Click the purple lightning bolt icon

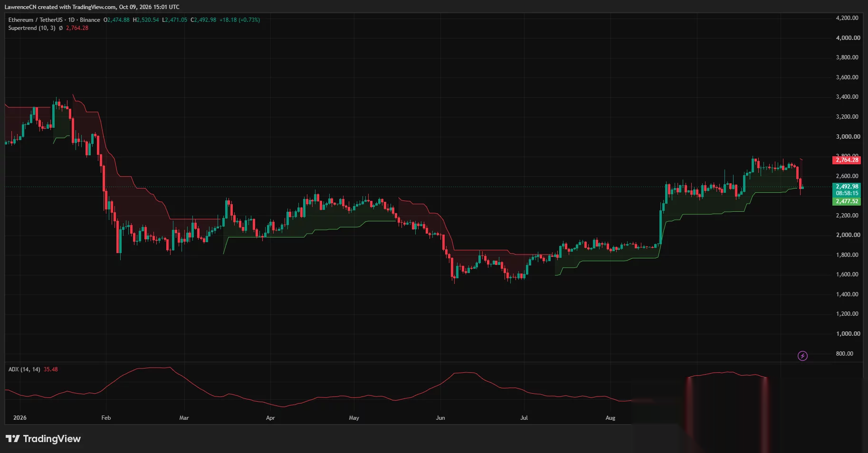[x=802, y=356]
